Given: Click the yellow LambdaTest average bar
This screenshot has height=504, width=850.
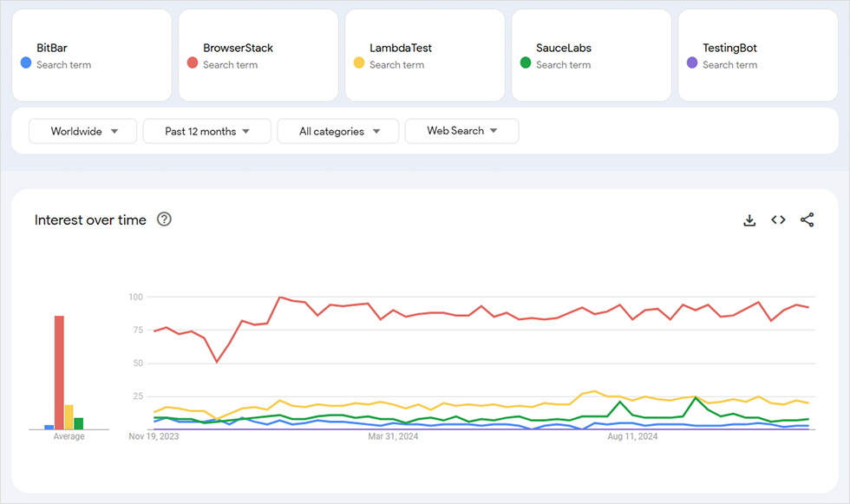Looking at the screenshot, I should pyautogui.click(x=69, y=417).
